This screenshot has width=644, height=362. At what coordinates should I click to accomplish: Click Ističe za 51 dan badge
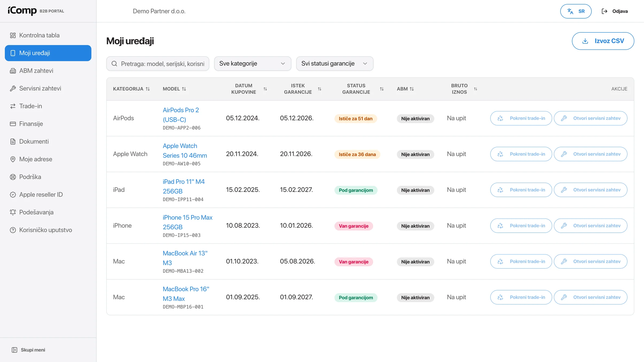click(x=356, y=119)
